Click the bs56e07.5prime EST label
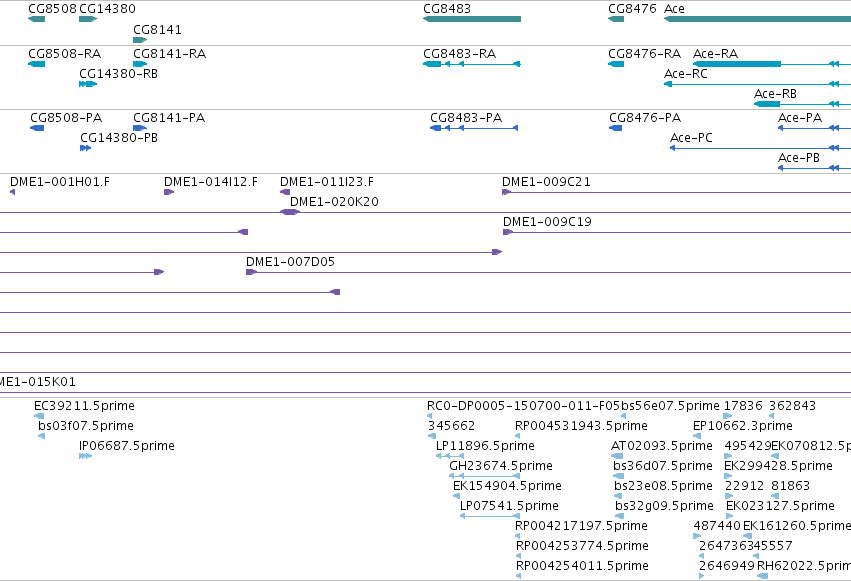851x581 pixels. 670,406
